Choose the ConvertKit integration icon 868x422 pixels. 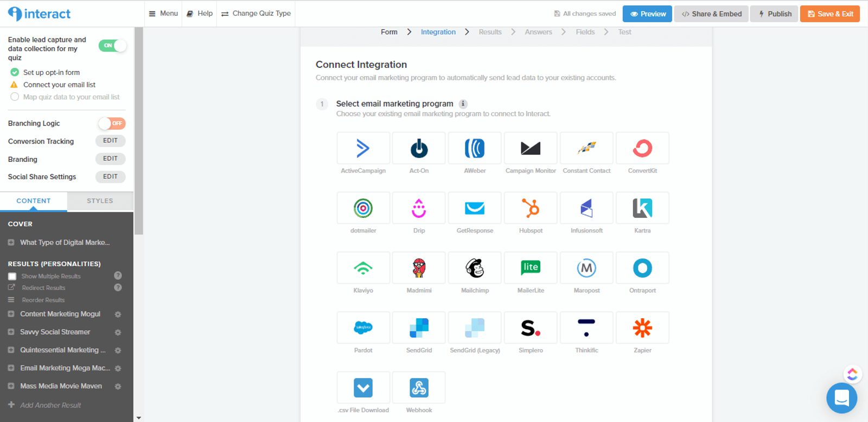pos(642,148)
